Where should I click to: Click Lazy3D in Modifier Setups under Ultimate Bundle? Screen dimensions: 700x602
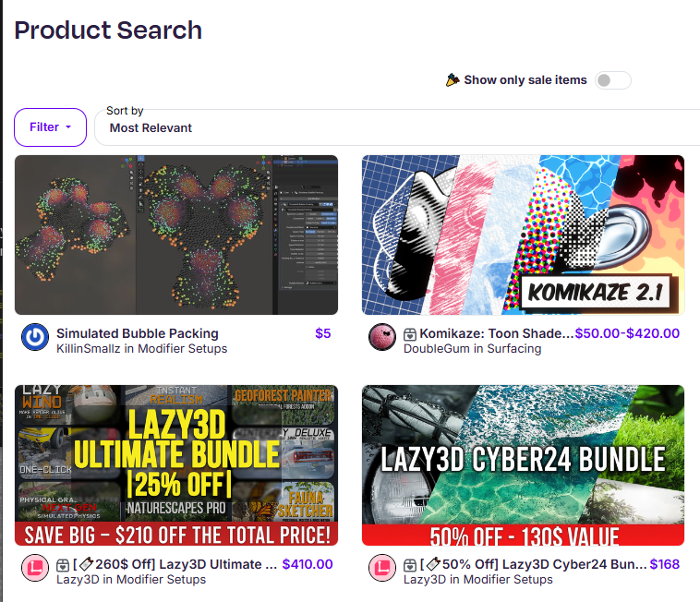click(131, 579)
